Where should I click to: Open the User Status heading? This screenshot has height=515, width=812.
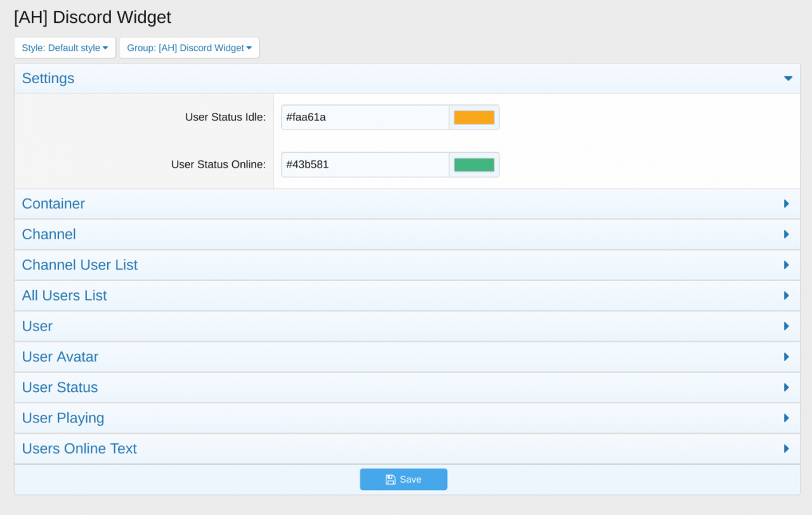click(60, 388)
